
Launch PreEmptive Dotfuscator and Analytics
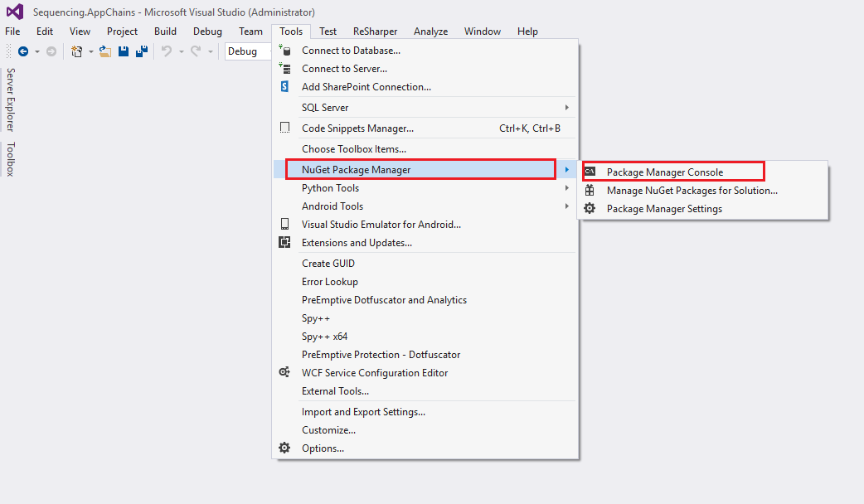click(425, 299)
